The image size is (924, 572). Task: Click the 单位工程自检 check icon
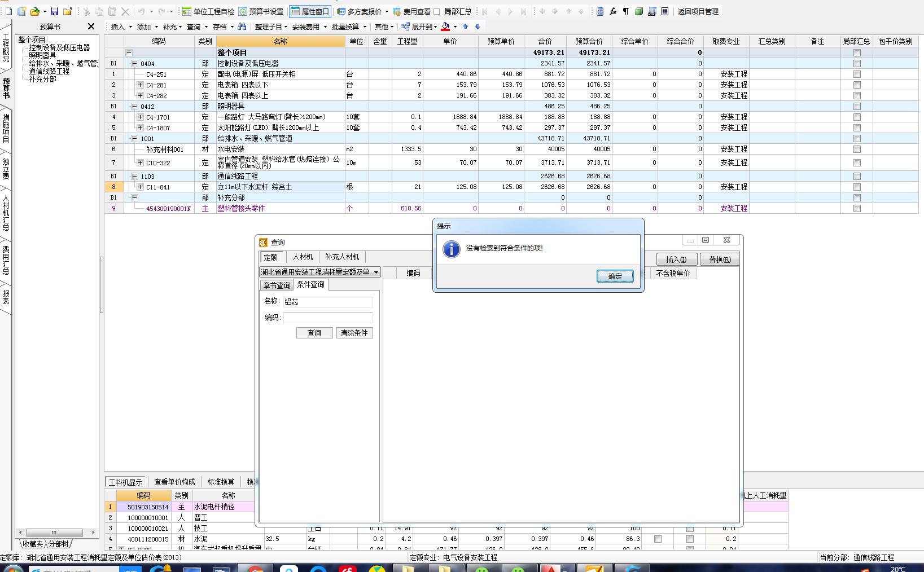(187, 11)
